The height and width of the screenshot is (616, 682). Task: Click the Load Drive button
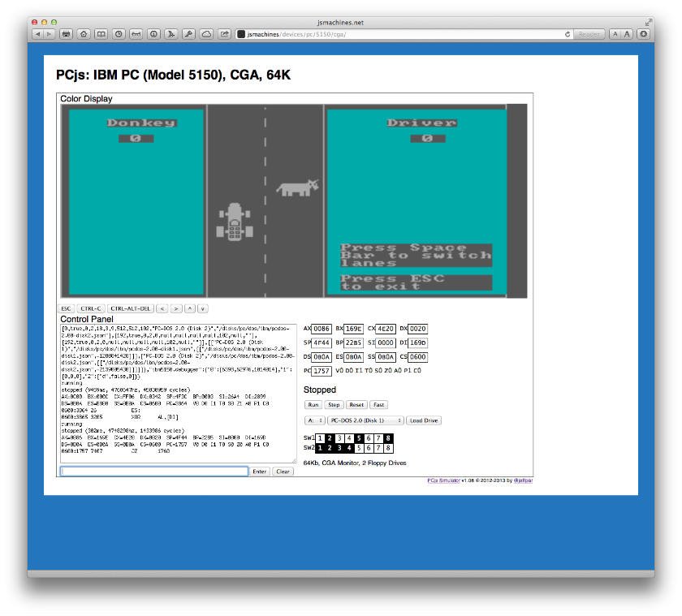(424, 420)
